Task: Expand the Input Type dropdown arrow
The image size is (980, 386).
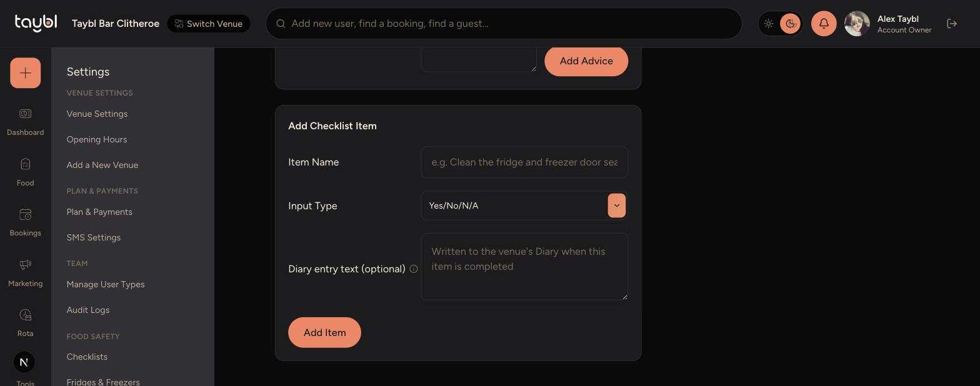Action: click(616, 205)
